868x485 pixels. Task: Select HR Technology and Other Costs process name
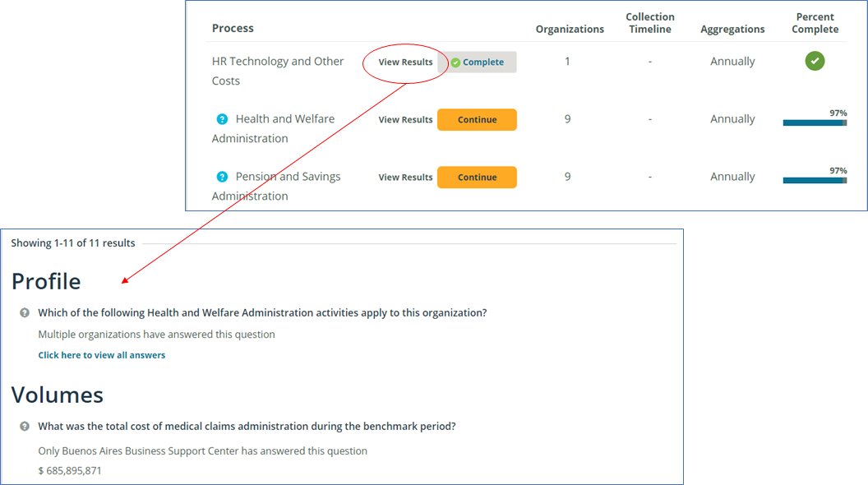(278, 71)
